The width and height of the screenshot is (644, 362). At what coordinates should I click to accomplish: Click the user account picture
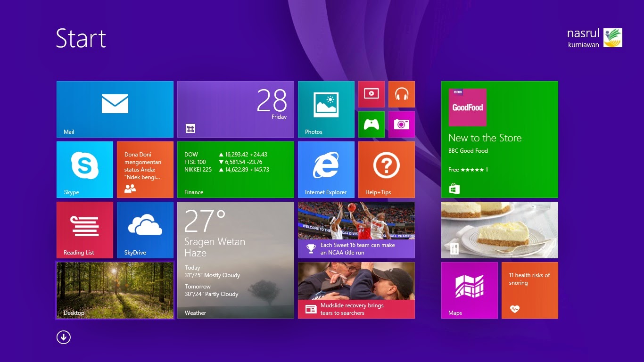[613, 38]
